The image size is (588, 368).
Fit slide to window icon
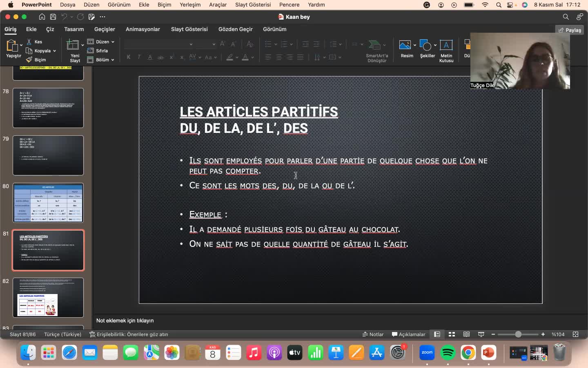(x=576, y=334)
